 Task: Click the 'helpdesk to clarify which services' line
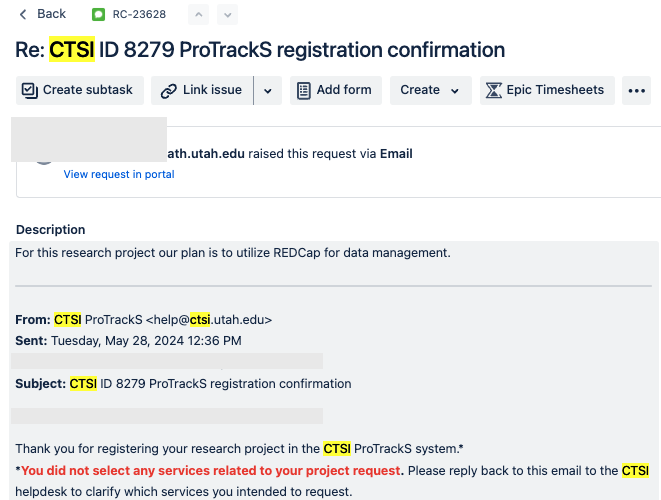coord(184,492)
